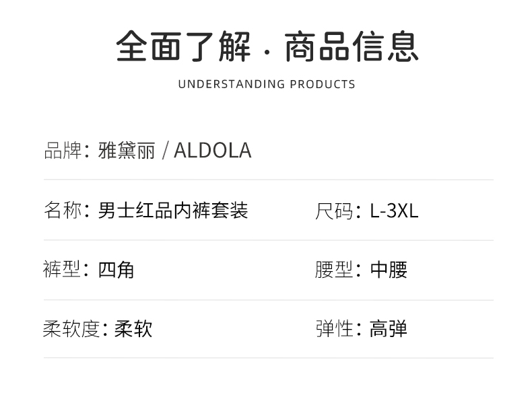This screenshot has height=405, width=532.
Task: Click the 名称 label
Action: pos(62,210)
